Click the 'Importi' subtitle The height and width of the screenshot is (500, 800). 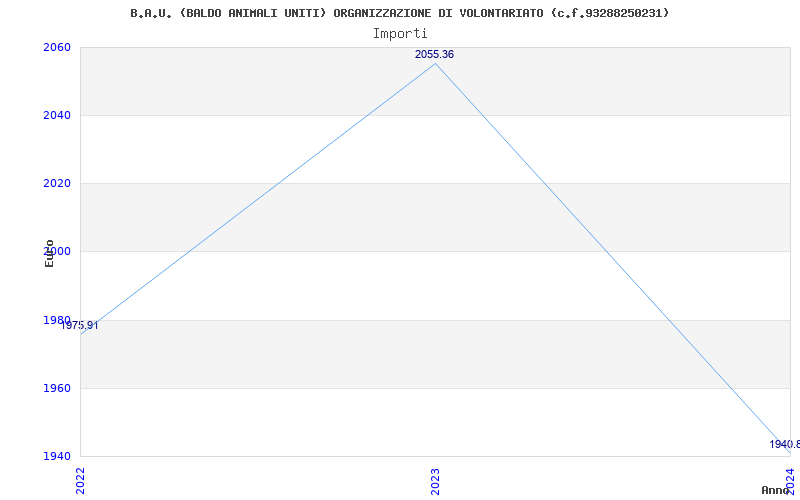click(399, 34)
